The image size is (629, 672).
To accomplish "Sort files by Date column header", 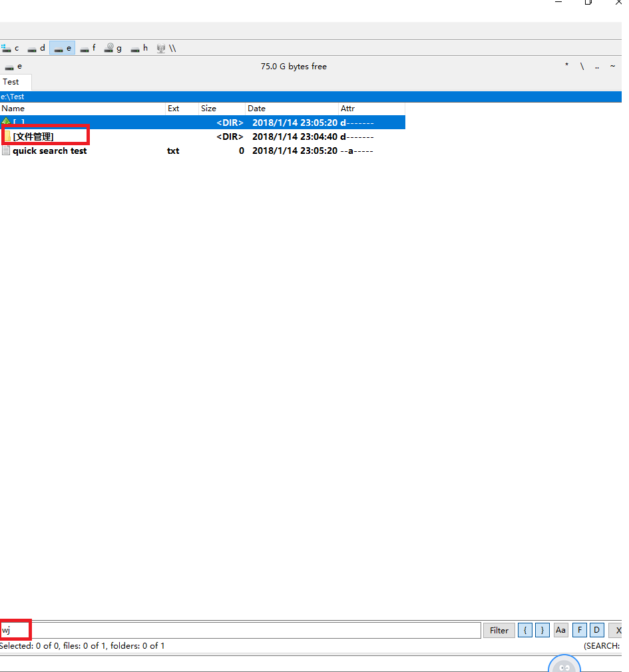I will click(x=292, y=109).
